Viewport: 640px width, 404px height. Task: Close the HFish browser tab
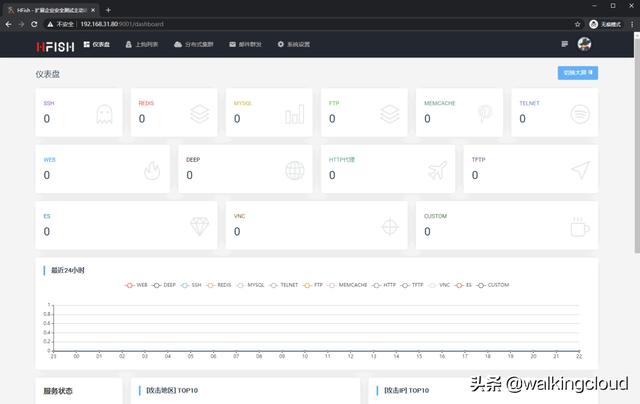(93, 10)
